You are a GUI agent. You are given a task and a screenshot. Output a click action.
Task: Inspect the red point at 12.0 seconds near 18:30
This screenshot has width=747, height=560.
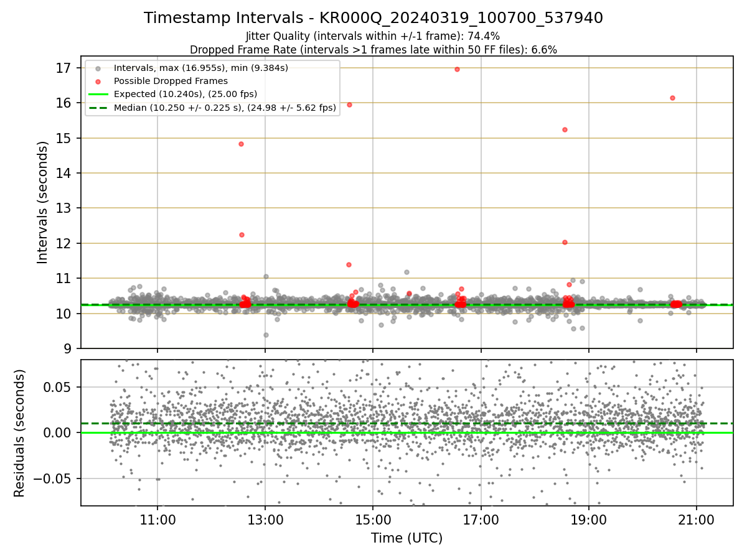565,242
